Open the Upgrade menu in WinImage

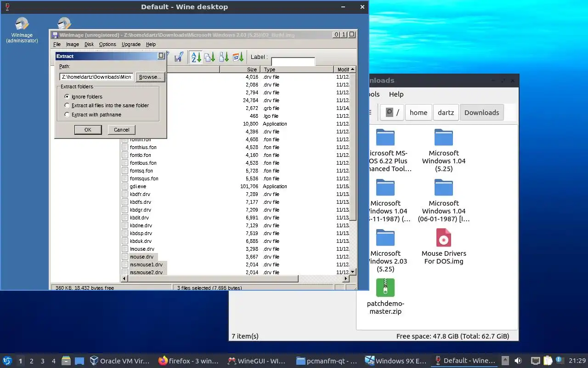(x=131, y=44)
